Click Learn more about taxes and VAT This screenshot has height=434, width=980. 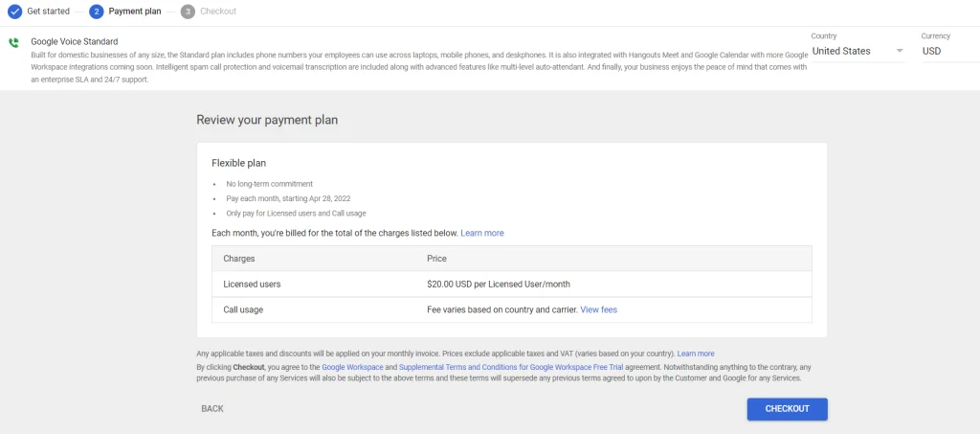(x=696, y=354)
